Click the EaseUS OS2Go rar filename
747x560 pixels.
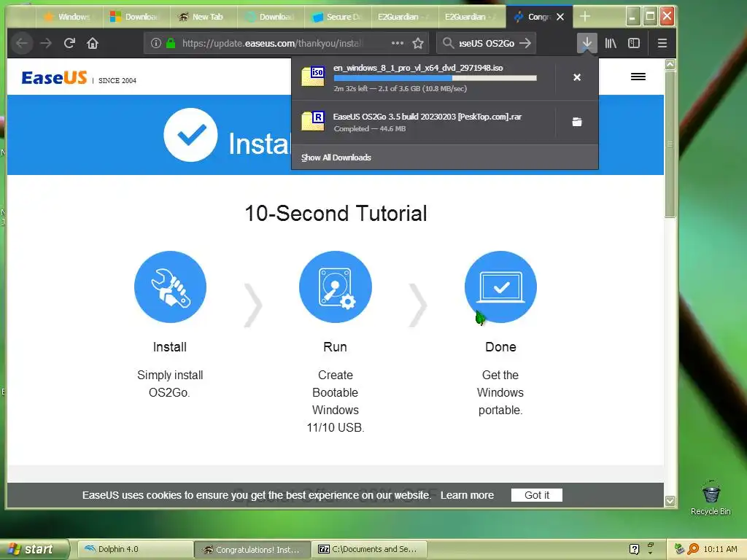pyautogui.click(x=427, y=117)
